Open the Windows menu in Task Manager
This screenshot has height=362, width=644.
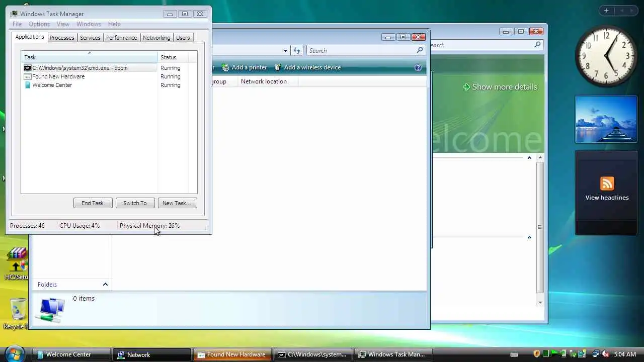coord(89,24)
